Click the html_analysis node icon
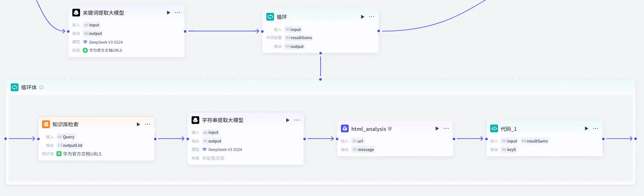The width and height of the screenshot is (644, 196). pos(345,129)
